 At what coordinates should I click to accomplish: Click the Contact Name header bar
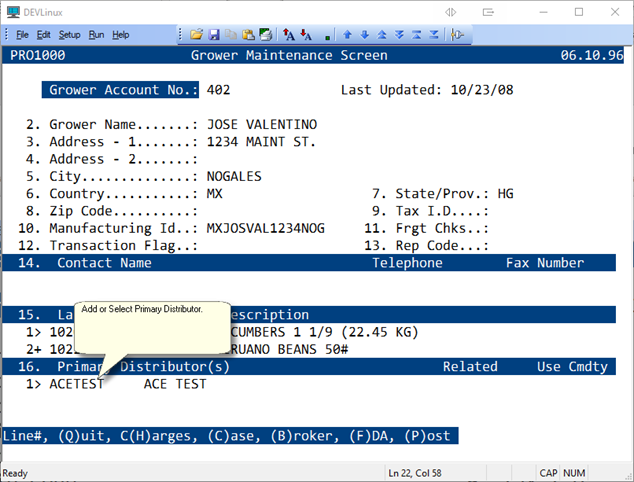pyautogui.click(x=105, y=263)
